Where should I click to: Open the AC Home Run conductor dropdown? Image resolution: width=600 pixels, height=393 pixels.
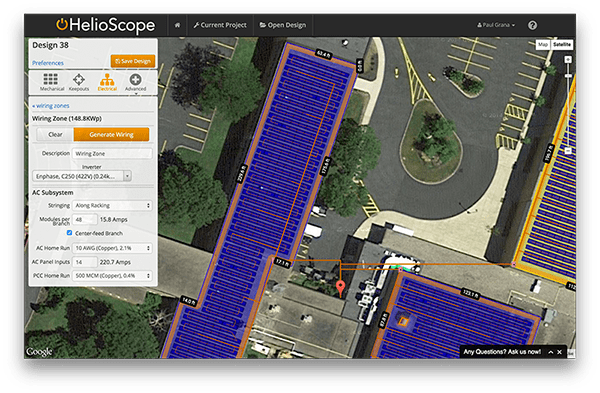pyautogui.click(x=112, y=248)
